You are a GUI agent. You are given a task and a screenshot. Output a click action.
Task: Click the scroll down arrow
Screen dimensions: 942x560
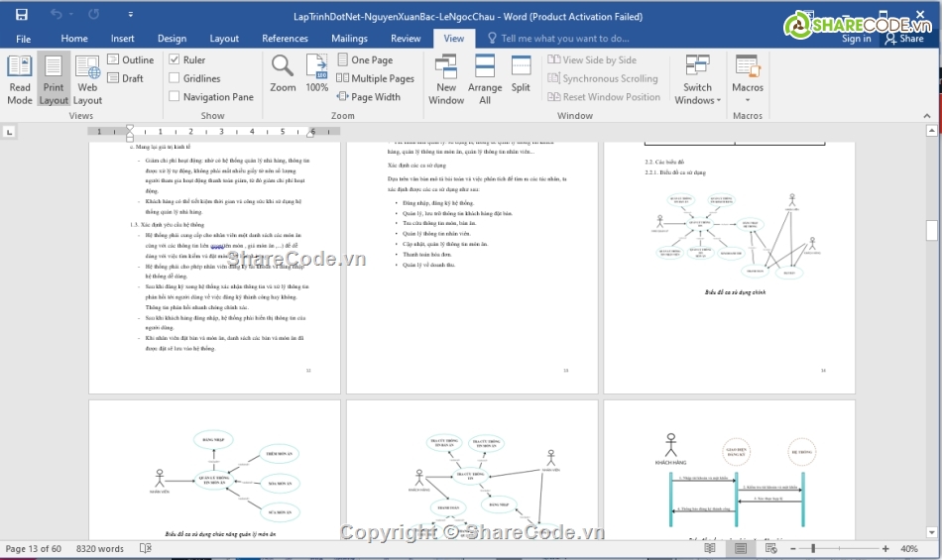932,532
